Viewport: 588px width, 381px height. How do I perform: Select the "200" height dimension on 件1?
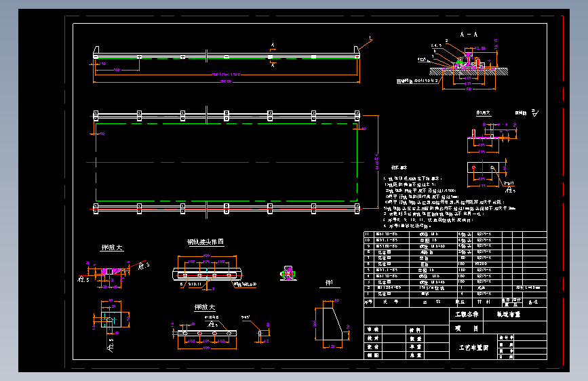(x=315, y=323)
